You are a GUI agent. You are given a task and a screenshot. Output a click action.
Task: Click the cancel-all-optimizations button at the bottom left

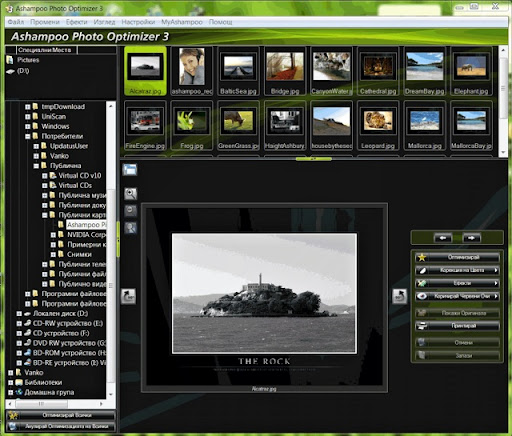click(x=61, y=426)
